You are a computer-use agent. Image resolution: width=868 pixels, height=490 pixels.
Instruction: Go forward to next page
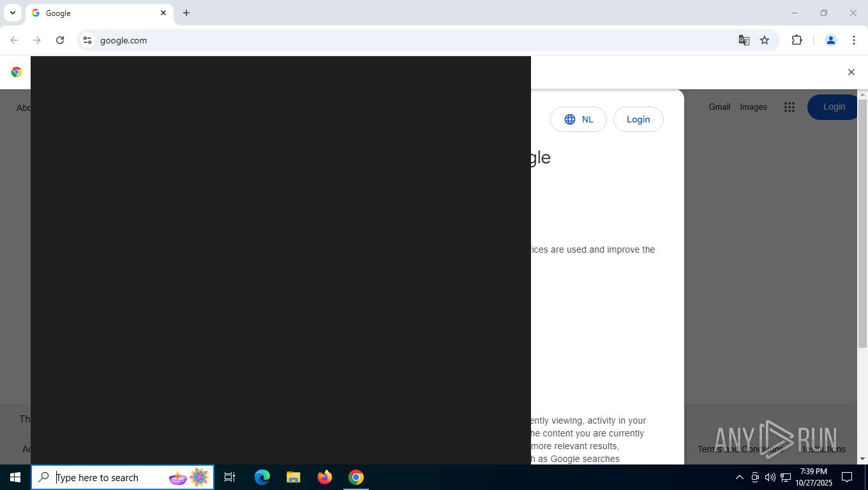coord(37,40)
